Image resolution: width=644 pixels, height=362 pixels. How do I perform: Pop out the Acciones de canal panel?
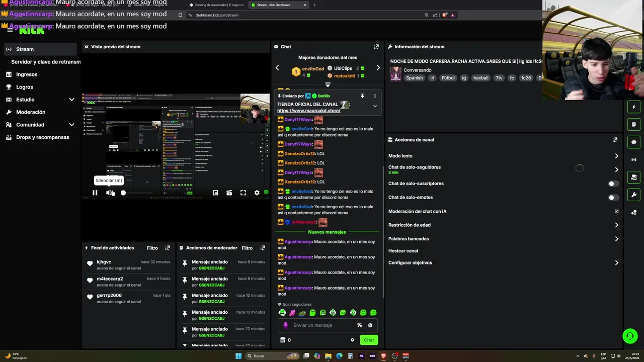(x=615, y=140)
